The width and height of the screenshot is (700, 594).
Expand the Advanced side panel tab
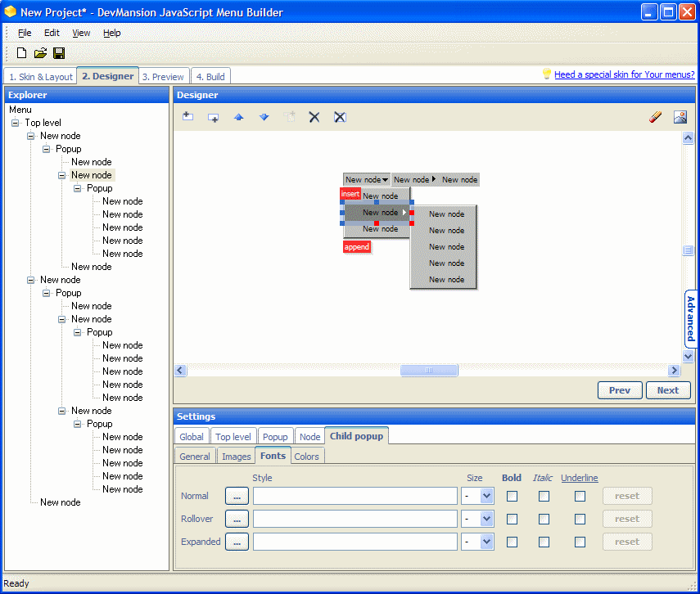click(691, 318)
